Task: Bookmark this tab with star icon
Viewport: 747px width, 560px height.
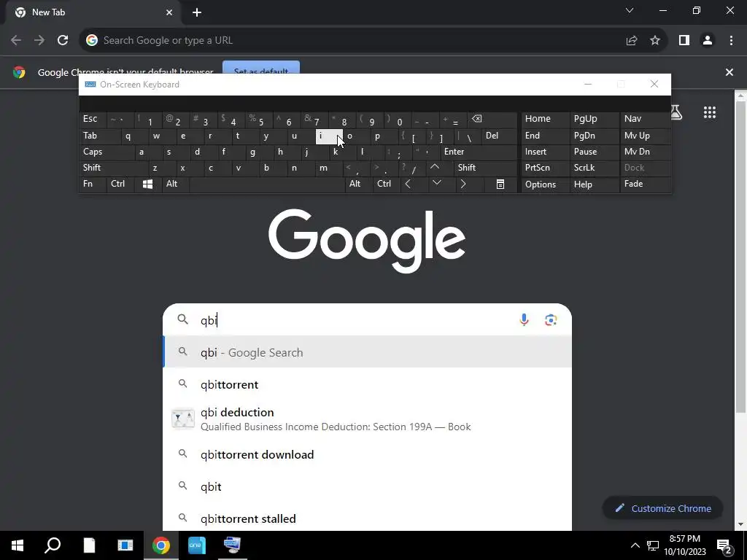Action: click(x=655, y=41)
